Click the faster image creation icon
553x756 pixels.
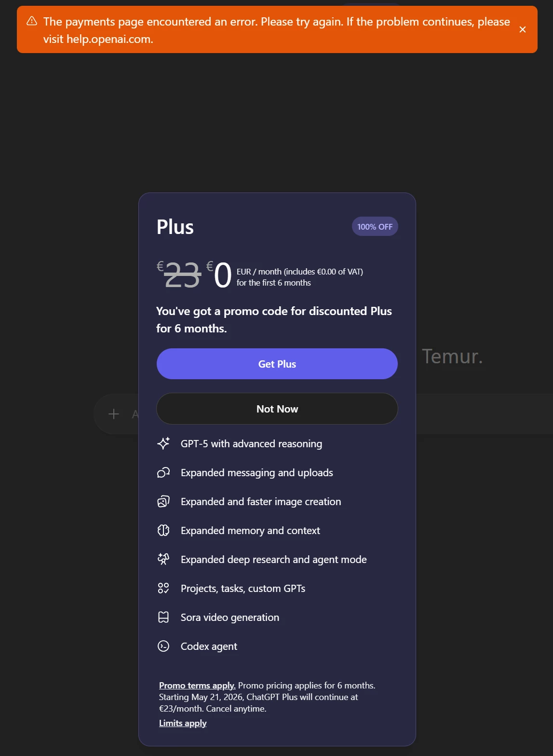[x=163, y=501]
